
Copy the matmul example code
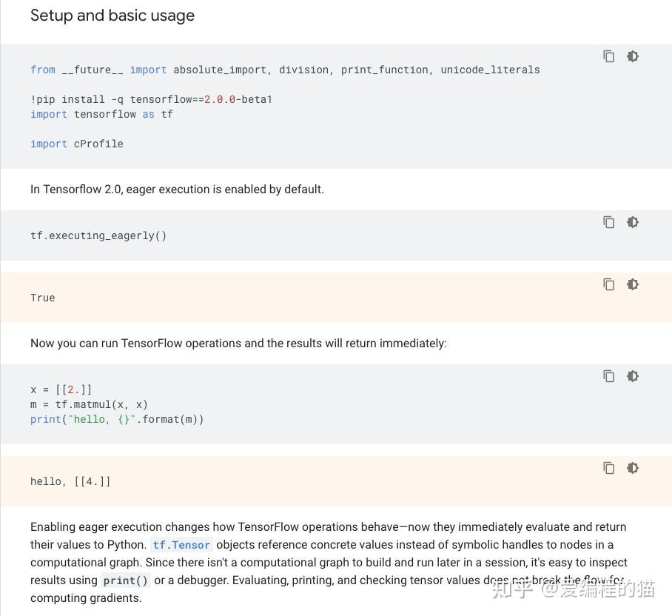[608, 376]
